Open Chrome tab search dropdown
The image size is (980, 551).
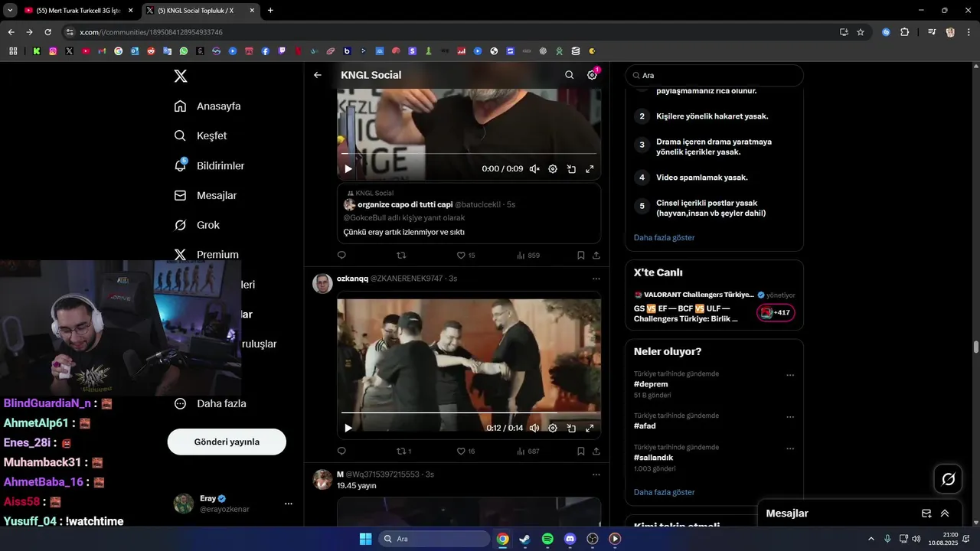pyautogui.click(x=10, y=10)
